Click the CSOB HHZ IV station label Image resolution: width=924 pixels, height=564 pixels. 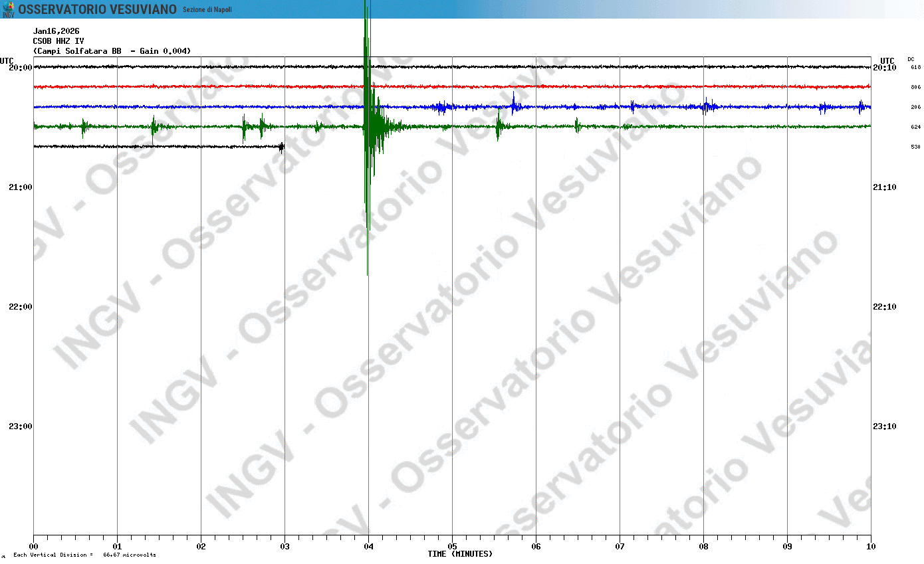coord(58,41)
